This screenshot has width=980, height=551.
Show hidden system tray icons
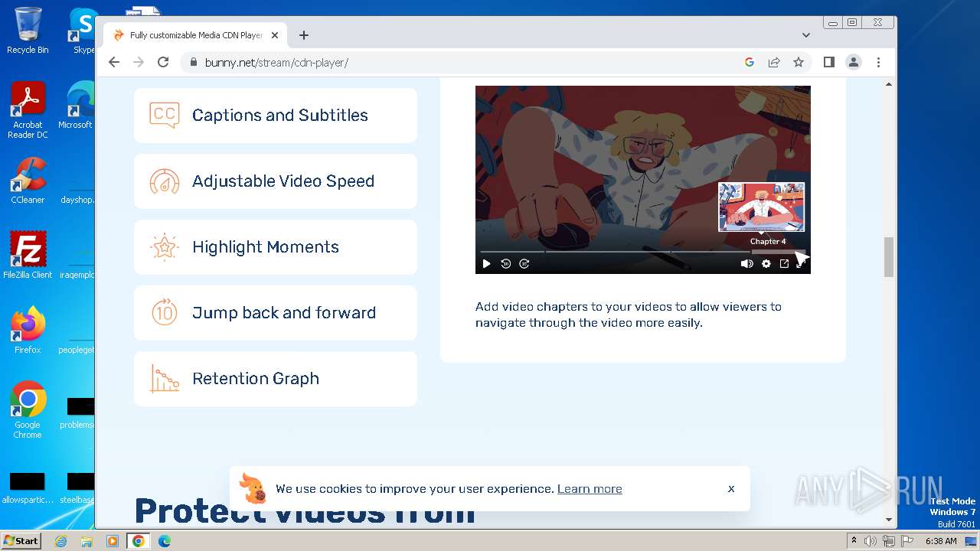(x=854, y=541)
